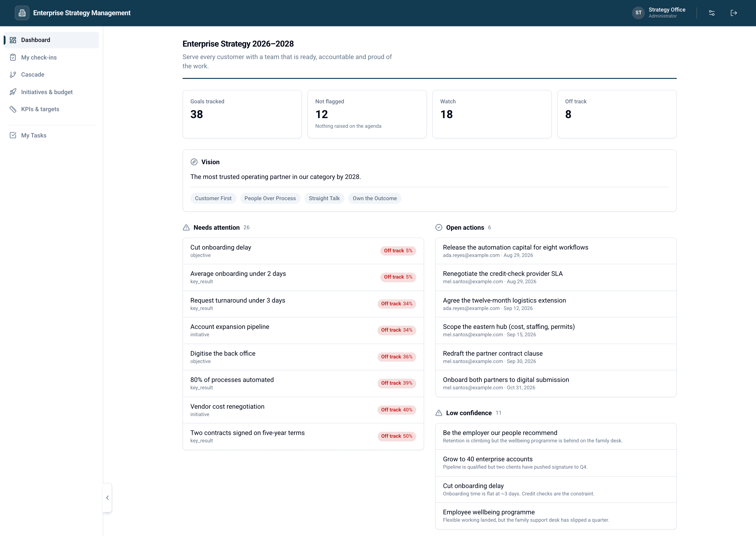Click the Low confidence warning triangle icon
756x536 pixels.
point(439,413)
